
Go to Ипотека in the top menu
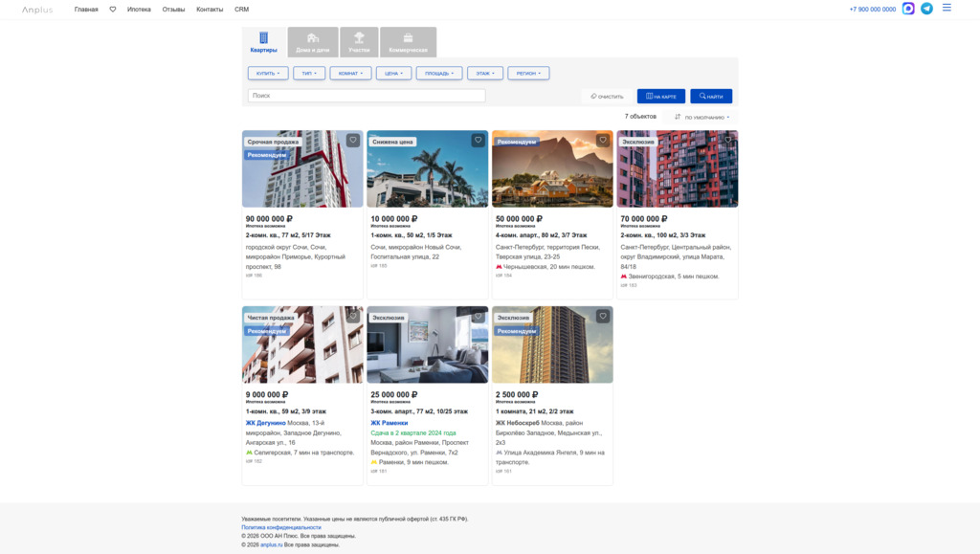(139, 10)
